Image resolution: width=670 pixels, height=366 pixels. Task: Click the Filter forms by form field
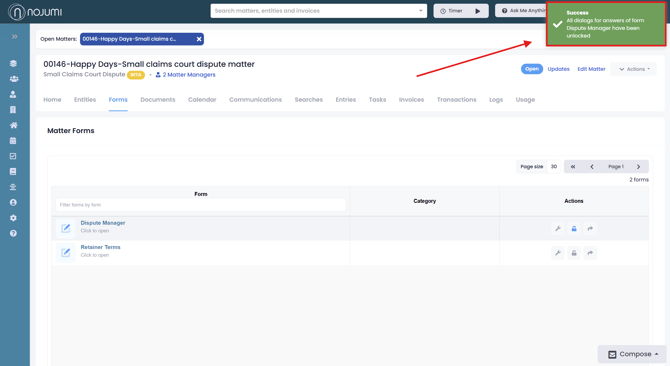pyautogui.click(x=201, y=205)
